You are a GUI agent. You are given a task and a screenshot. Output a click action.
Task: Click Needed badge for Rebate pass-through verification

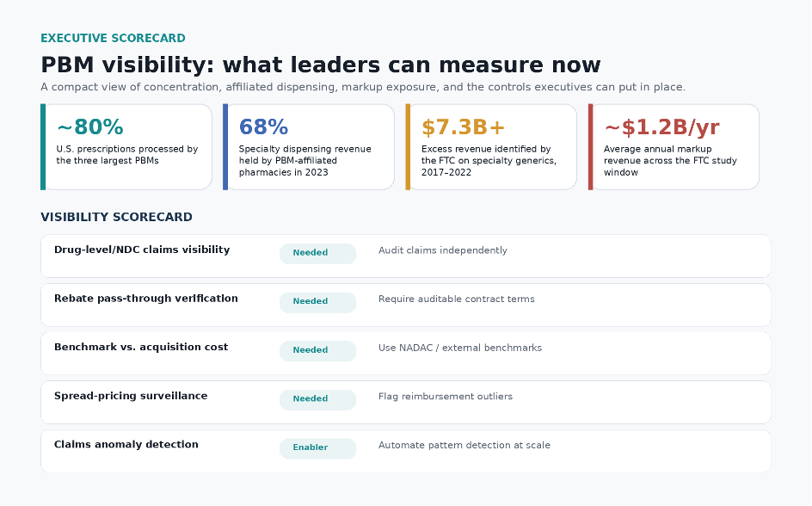pyautogui.click(x=318, y=302)
